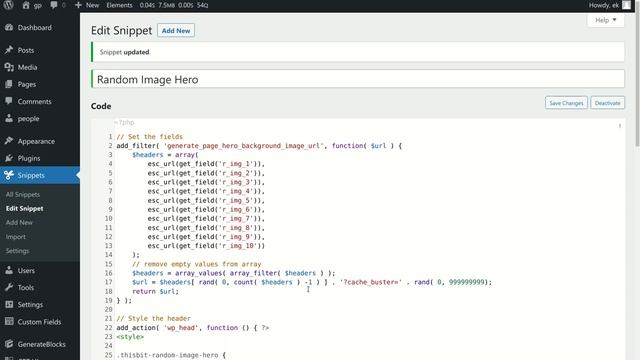Click query monitor stats 0.04s 7.5MB
This screenshot has width=640, height=360.
pos(174,5)
